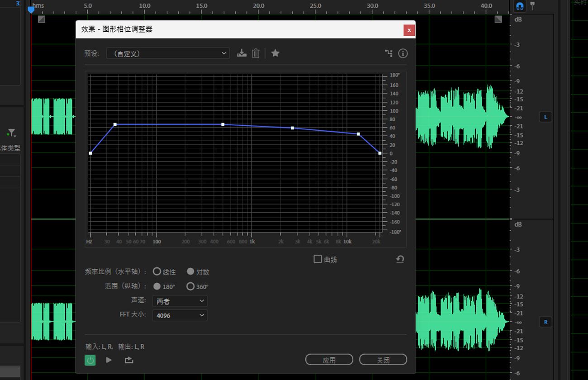The height and width of the screenshot is (380, 588).
Task: Toggle the effect power state button
Action: [x=90, y=360]
